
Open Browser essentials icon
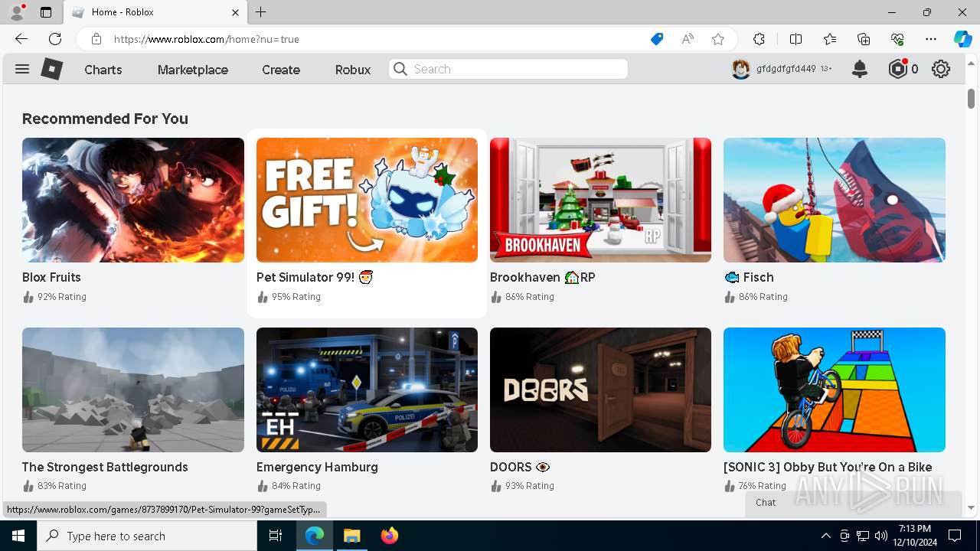coord(897,39)
